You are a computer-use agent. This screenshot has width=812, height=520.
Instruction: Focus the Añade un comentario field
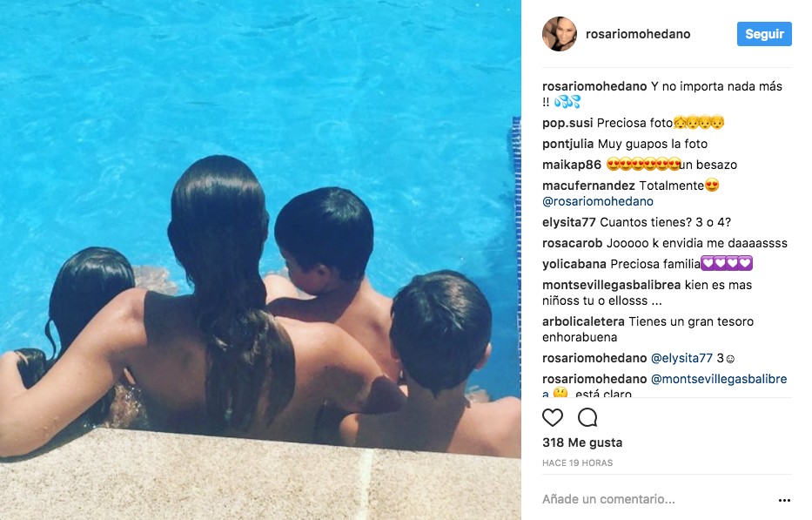656,499
